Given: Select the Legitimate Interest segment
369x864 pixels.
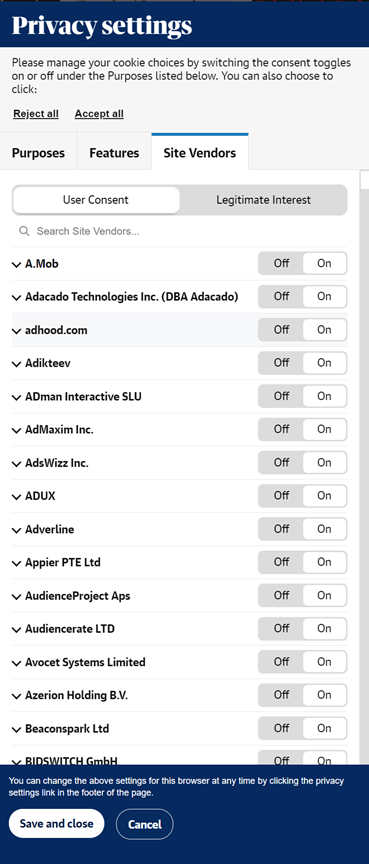Looking at the screenshot, I should (263, 200).
